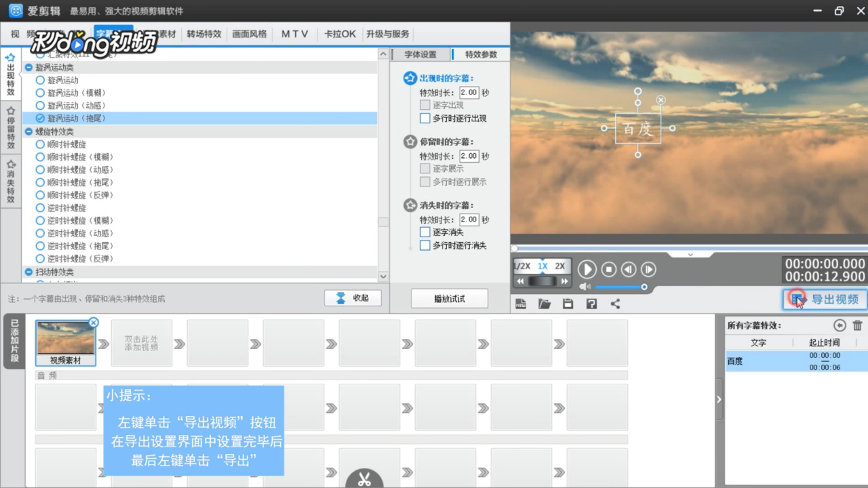Open the project folder icon
The width and height of the screenshot is (868, 488).
click(x=544, y=304)
